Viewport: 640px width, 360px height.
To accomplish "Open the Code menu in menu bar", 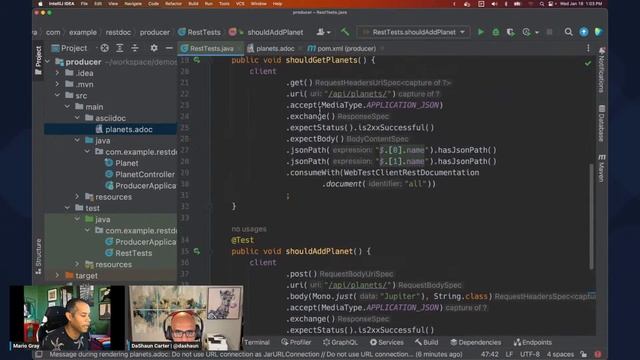I will coord(153,4).
